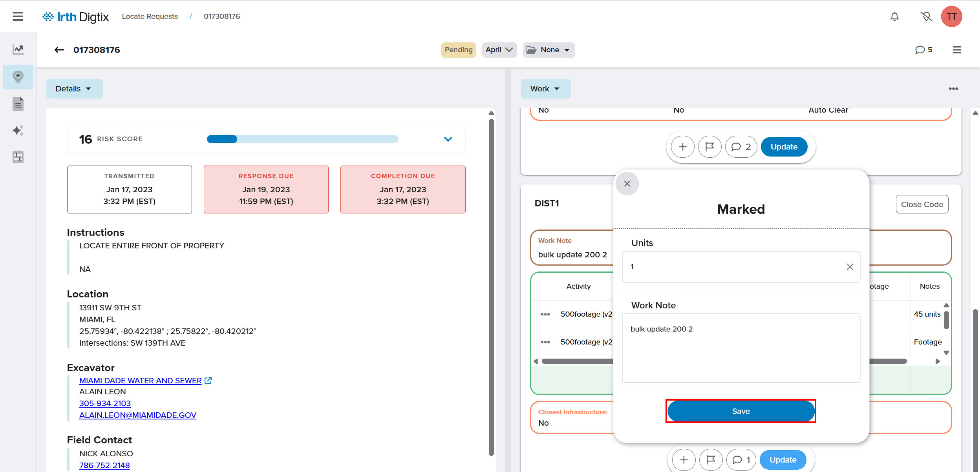Clear the Units field value
Image resolution: width=980 pixels, height=472 pixels.
pyautogui.click(x=850, y=267)
